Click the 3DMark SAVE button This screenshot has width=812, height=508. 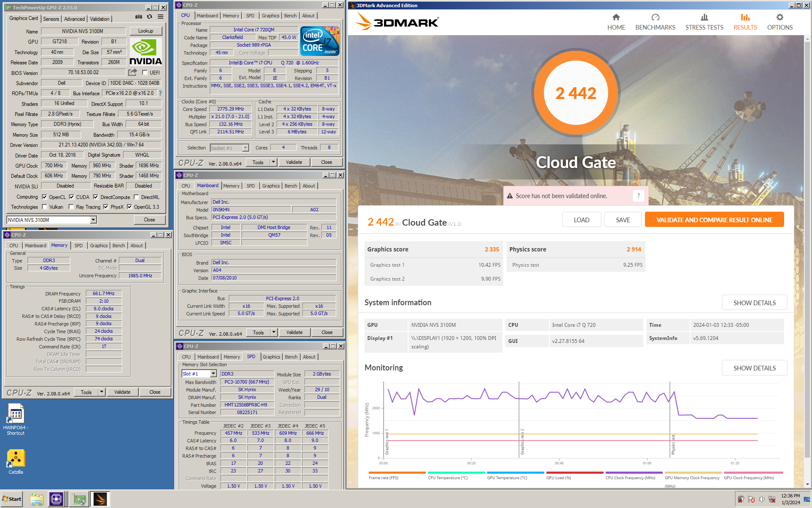click(623, 220)
